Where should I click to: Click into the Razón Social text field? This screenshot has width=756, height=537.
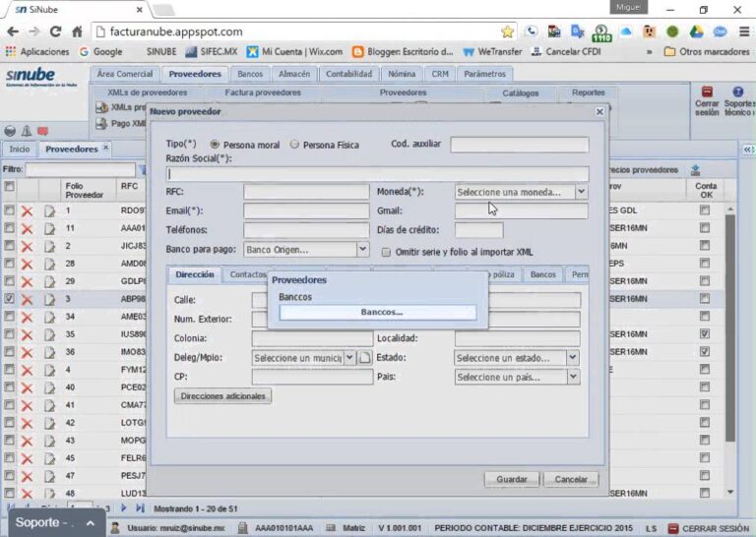[x=378, y=173]
